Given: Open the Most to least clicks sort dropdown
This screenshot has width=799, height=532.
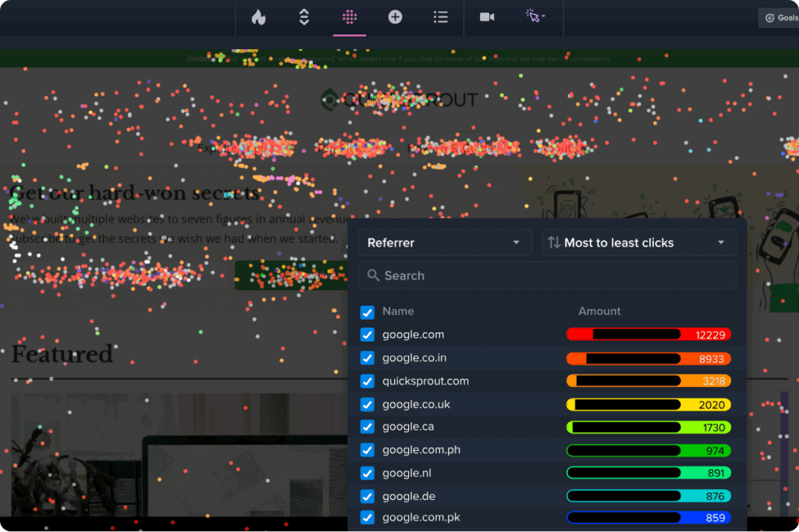Looking at the screenshot, I should point(638,242).
